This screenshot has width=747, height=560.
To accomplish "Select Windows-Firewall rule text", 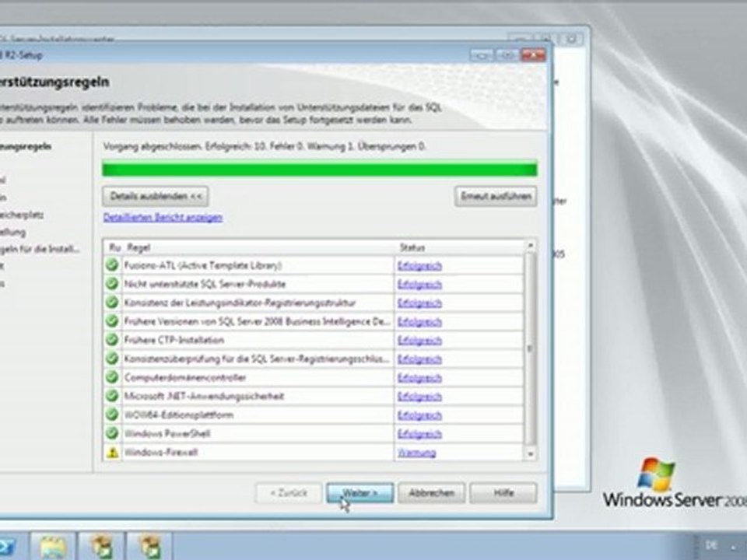I will coord(160,453).
